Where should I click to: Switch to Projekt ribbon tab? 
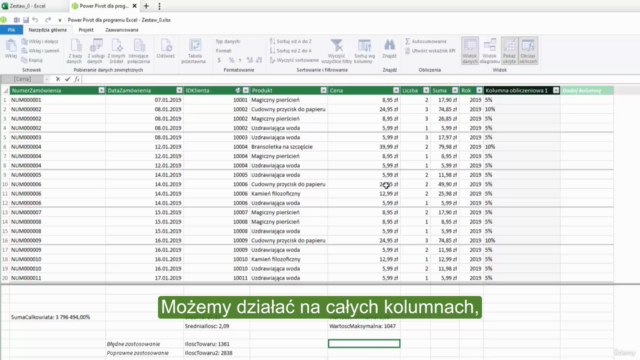(86, 30)
